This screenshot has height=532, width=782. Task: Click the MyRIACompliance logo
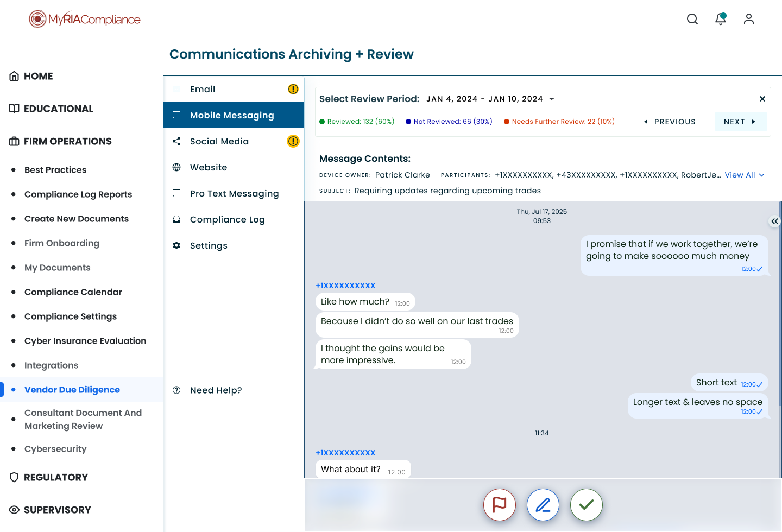[85, 19]
